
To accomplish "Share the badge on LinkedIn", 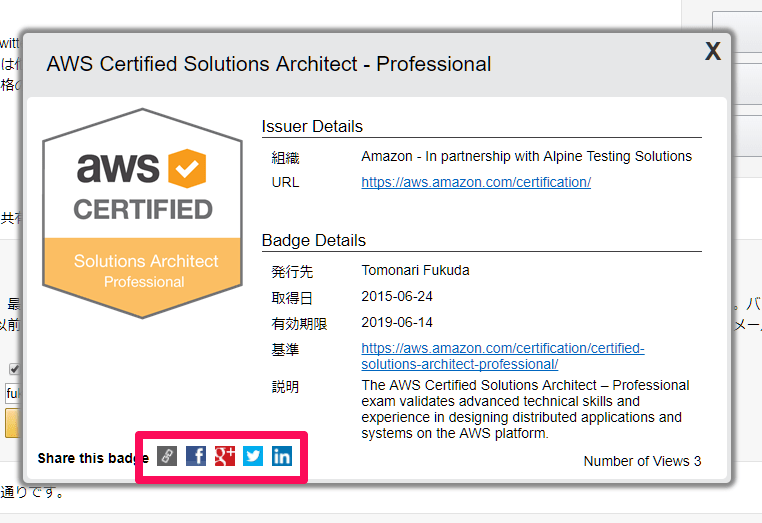I will pyautogui.click(x=282, y=456).
